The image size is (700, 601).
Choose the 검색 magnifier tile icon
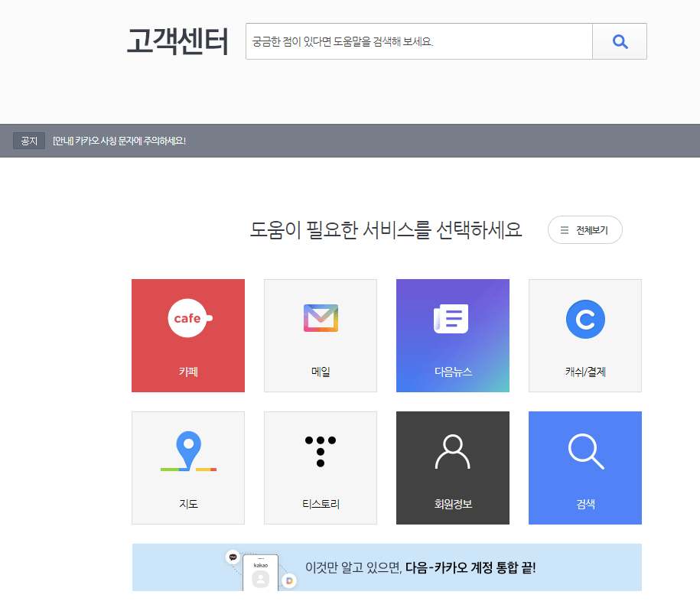point(586,451)
